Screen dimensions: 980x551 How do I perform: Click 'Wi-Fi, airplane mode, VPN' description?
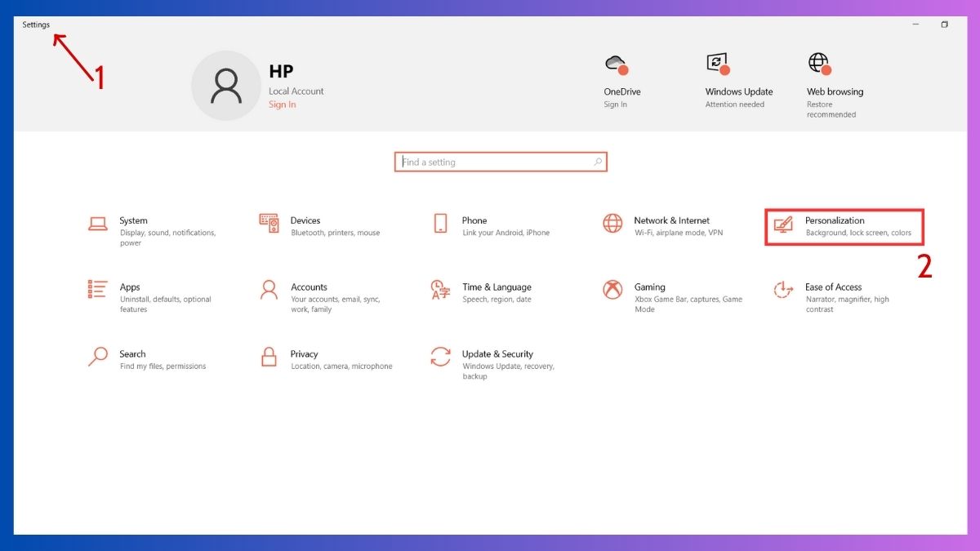click(679, 233)
